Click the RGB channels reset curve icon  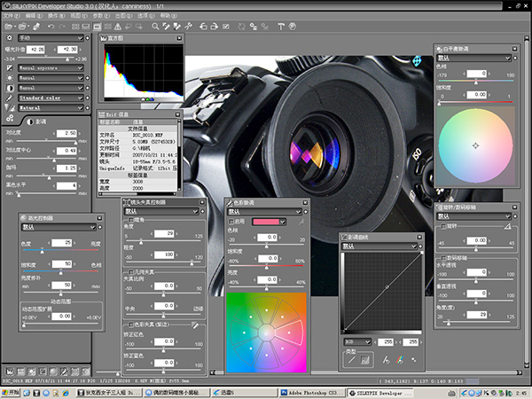[400, 360]
